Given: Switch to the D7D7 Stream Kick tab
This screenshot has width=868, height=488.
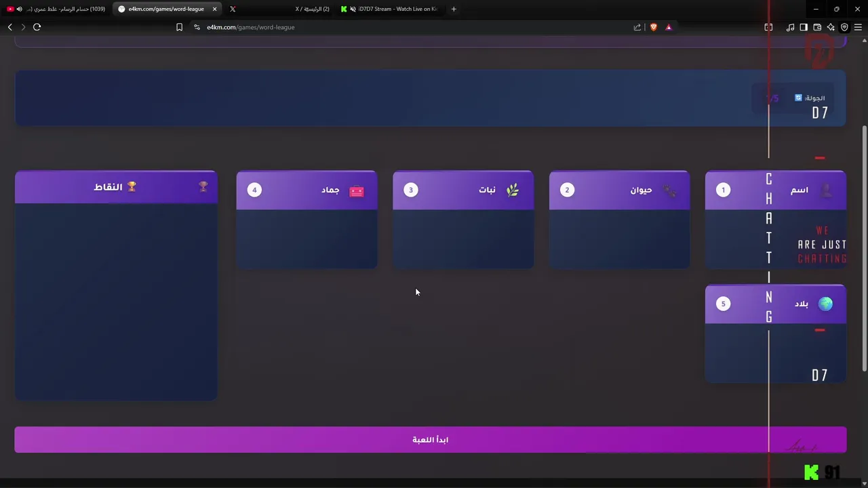Looking at the screenshot, I should 390,9.
